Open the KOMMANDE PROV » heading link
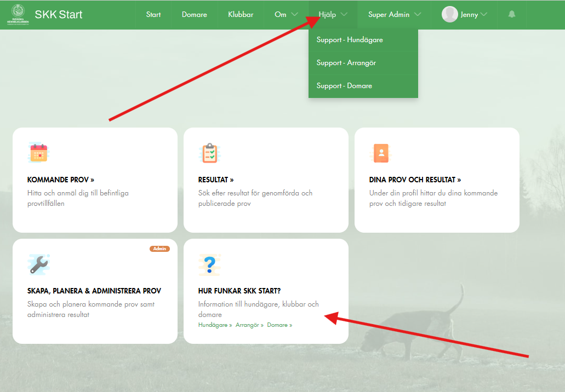This screenshot has width=565, height=392. [x=61, y=180]
